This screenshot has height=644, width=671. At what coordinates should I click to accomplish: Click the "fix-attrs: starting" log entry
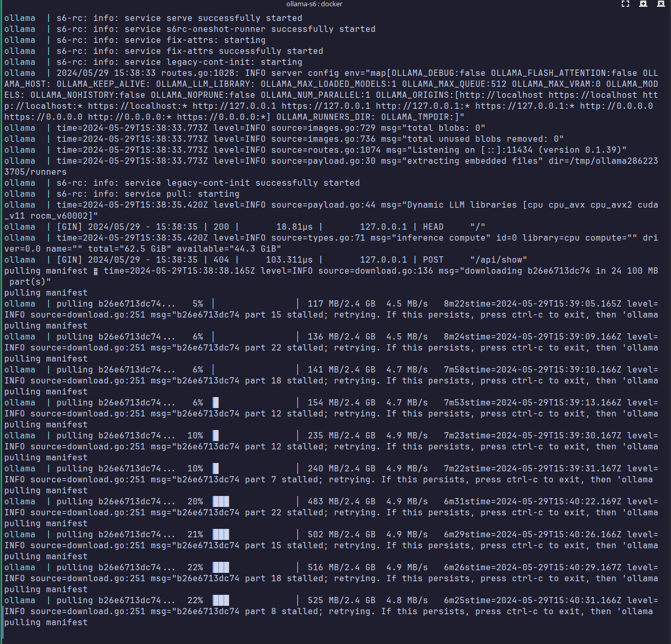coord(216,40)
